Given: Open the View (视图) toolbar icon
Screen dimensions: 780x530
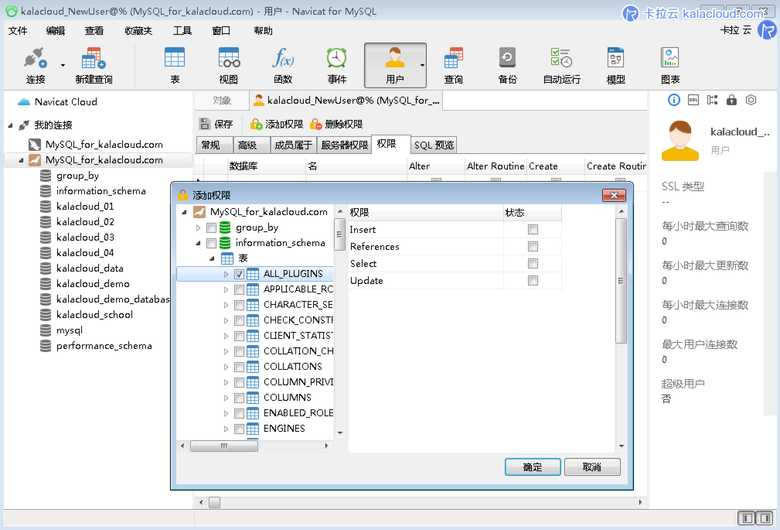Looking at the screenshot, I should 229,65.
